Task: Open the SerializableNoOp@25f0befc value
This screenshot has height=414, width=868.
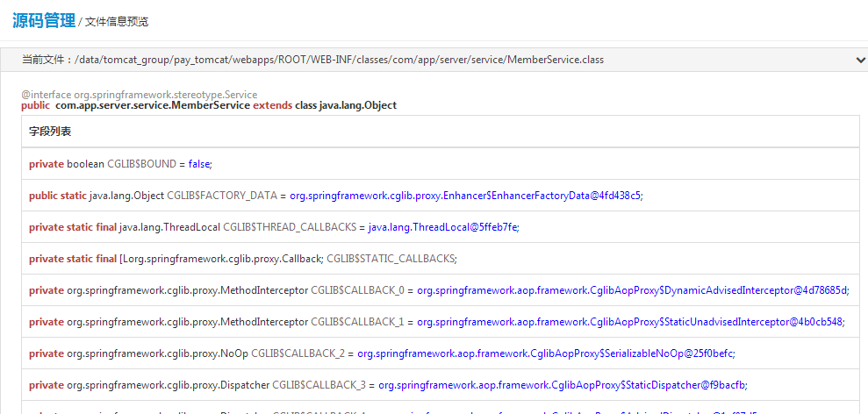Action: [544, 353]
